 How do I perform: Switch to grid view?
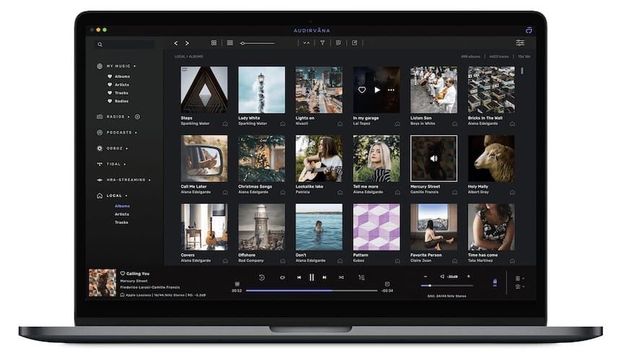point(214,43)
